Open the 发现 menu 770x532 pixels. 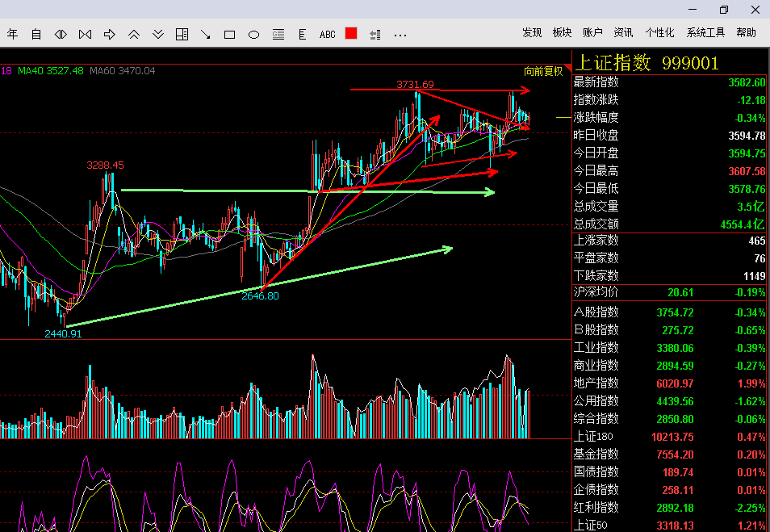532,32
